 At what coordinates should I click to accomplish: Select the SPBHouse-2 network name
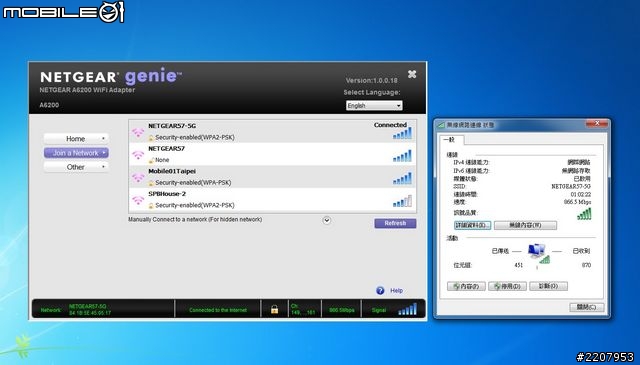tap(167, 194)
